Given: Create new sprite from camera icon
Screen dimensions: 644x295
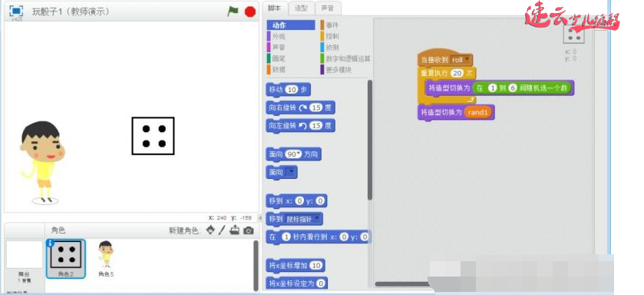Looking at the screenshot, I should pyautogui.click(x=248, y=230).
